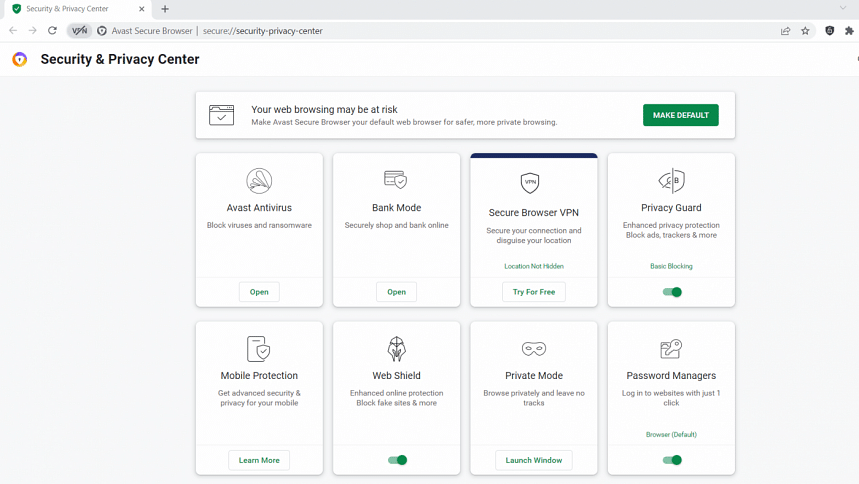Click the VPN icon in address bar
This screenshot has width=859, height=484.
tap(79, 31)
